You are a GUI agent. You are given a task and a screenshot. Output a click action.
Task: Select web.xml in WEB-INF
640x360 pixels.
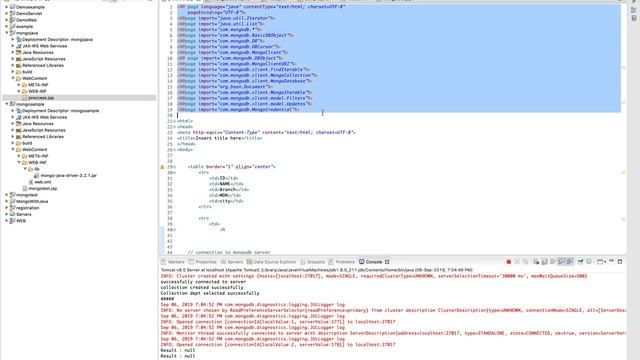(43, 182)
